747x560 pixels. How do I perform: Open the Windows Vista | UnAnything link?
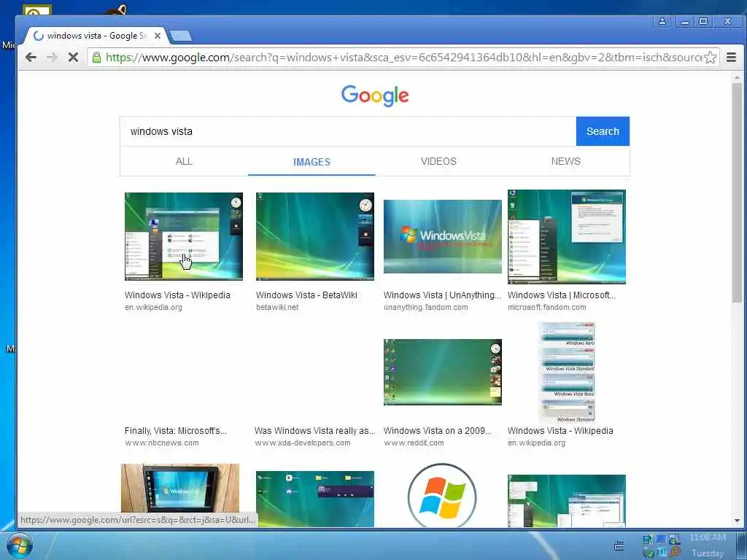coord(442,295)
